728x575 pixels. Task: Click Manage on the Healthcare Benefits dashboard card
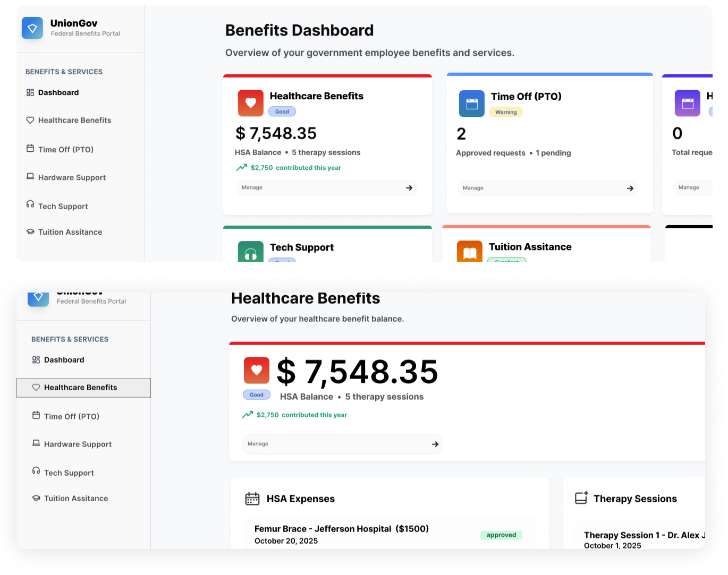pyautogui.click(x=326, y=188)
